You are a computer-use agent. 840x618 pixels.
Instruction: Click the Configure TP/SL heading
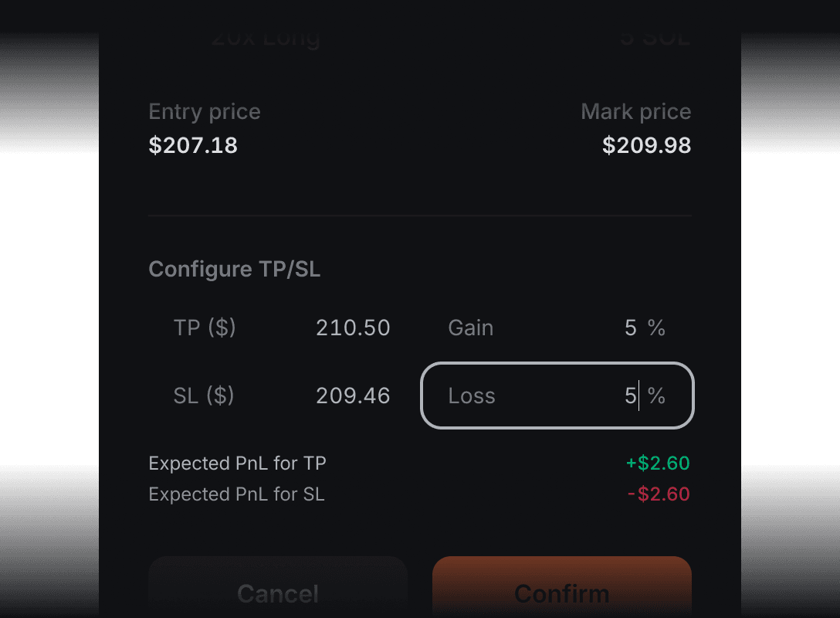tap(234, 270)
